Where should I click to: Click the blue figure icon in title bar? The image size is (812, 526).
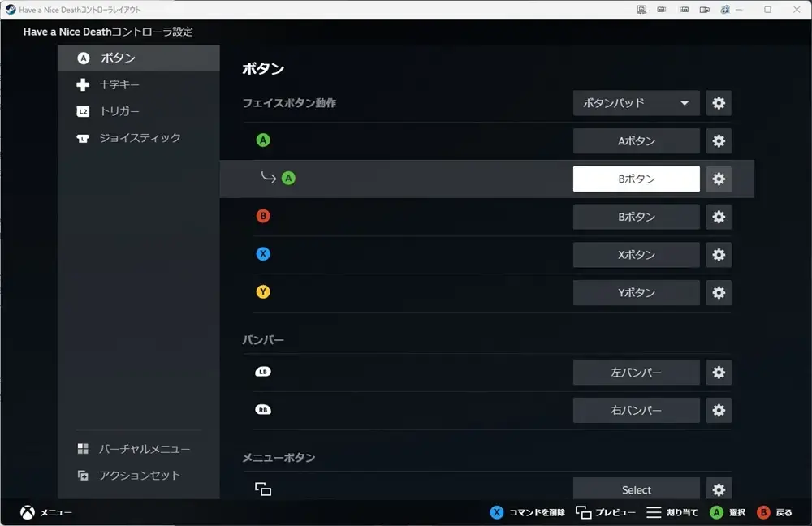pos(725,9)
